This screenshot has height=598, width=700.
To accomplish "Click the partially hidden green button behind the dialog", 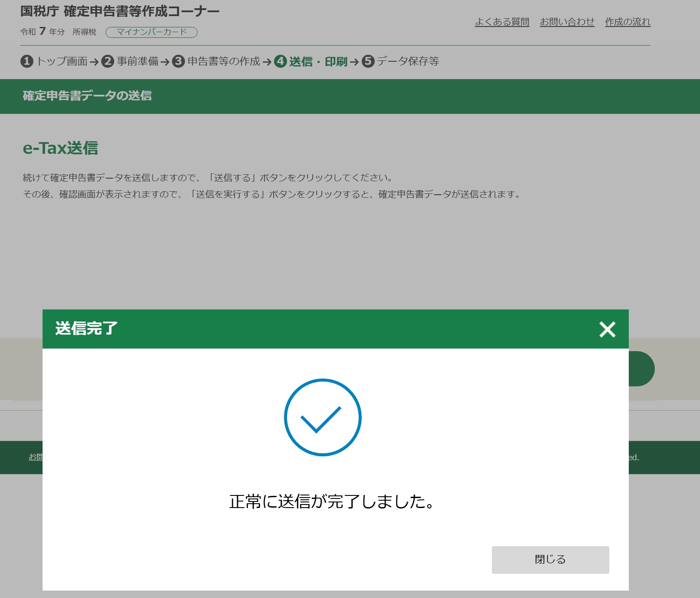I will tap(641, 369).
